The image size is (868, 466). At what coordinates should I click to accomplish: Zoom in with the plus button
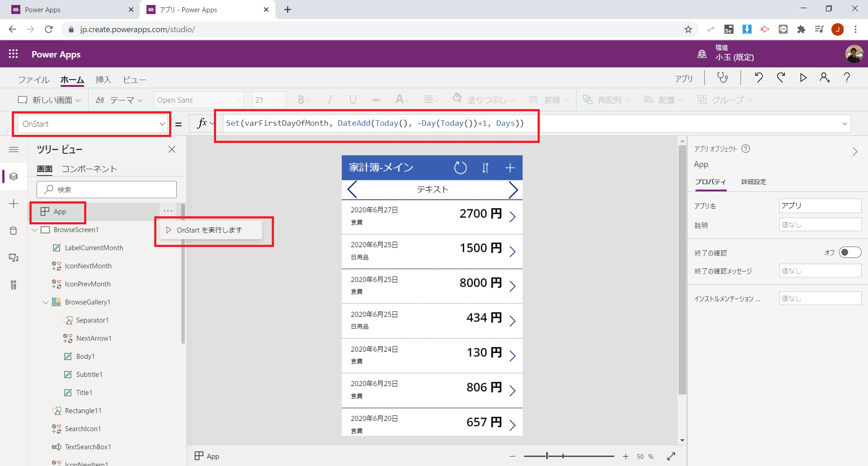pyautogui.click(x=626, y=456)
